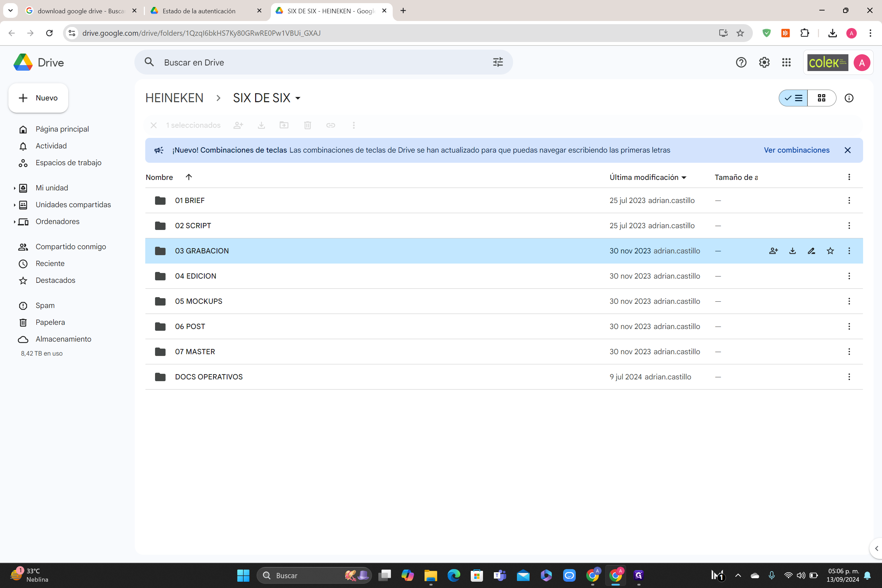Open the SIX DE SIX folder dropdown
Image resolution: width=882 pixels, height=588 pixels.
[298, 98]
